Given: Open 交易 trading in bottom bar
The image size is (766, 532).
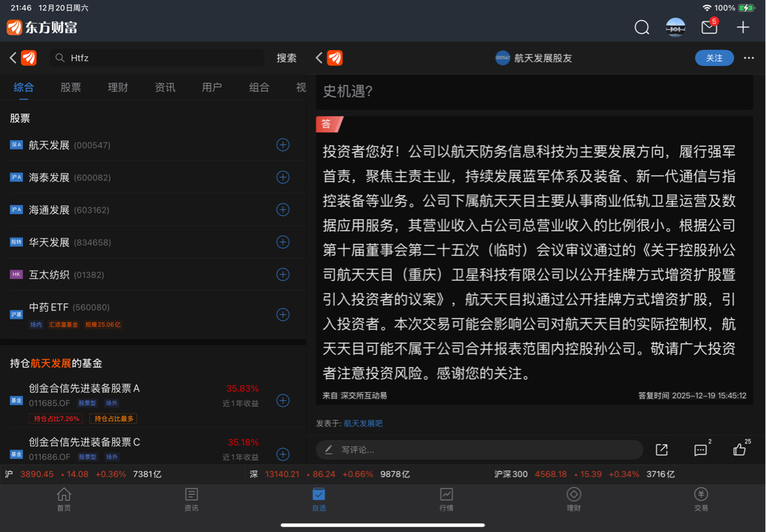Looking at the screenshot, I should click(701, 499).
